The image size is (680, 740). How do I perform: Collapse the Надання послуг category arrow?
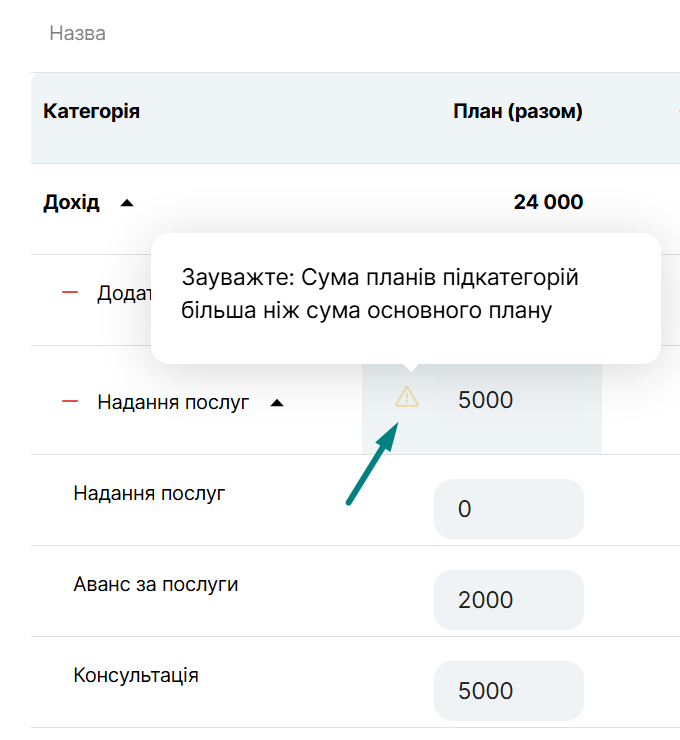coord(278,403)
